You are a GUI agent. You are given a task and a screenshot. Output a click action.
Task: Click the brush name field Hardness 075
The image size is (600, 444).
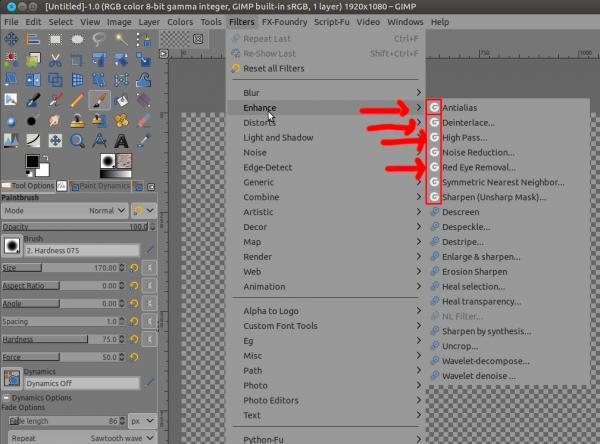[82, 251]
